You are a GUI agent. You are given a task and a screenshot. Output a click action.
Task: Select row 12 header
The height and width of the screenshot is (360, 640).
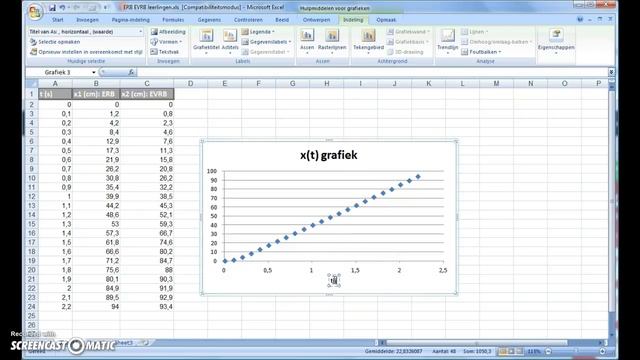click(32, 196)
